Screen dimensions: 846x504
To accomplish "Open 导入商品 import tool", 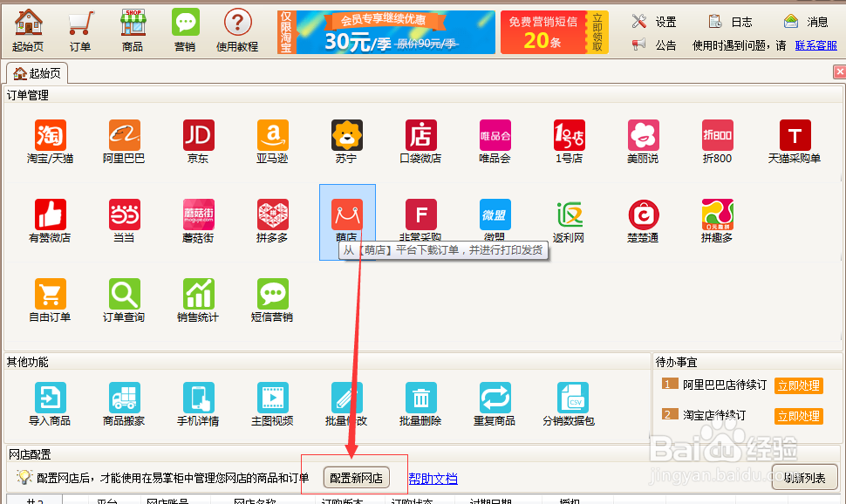I will 51,405.
